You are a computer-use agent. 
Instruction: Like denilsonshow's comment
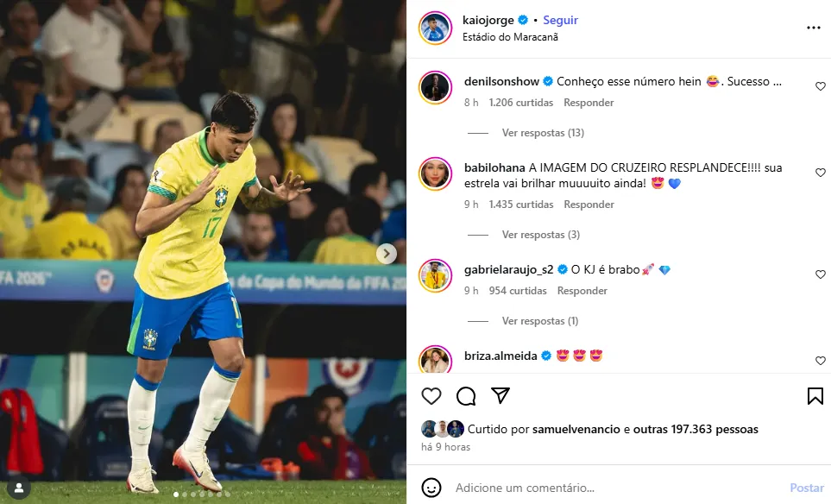(x=821, y=86)
